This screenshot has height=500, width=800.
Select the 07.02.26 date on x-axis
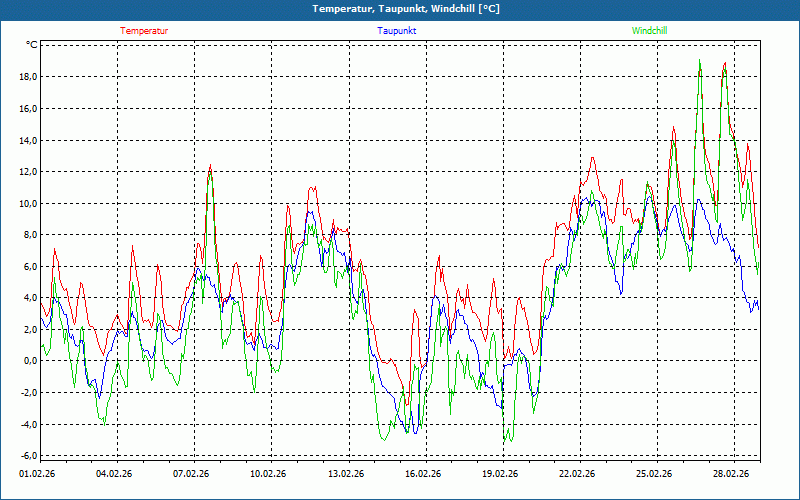tap(191, 475)
